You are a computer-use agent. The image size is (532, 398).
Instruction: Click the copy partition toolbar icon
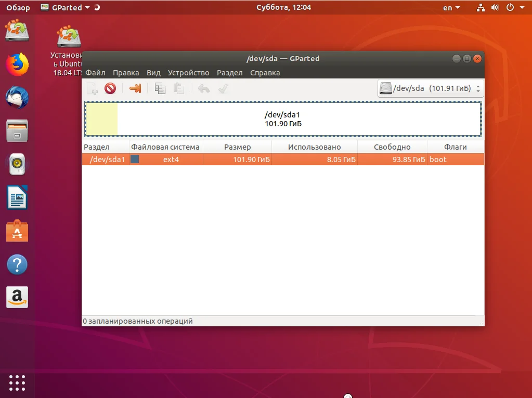coord(160,89)
